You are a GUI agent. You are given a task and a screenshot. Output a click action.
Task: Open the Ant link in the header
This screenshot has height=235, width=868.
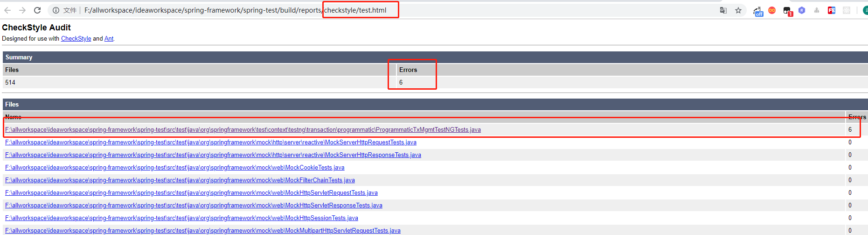[x=109, y=39]
